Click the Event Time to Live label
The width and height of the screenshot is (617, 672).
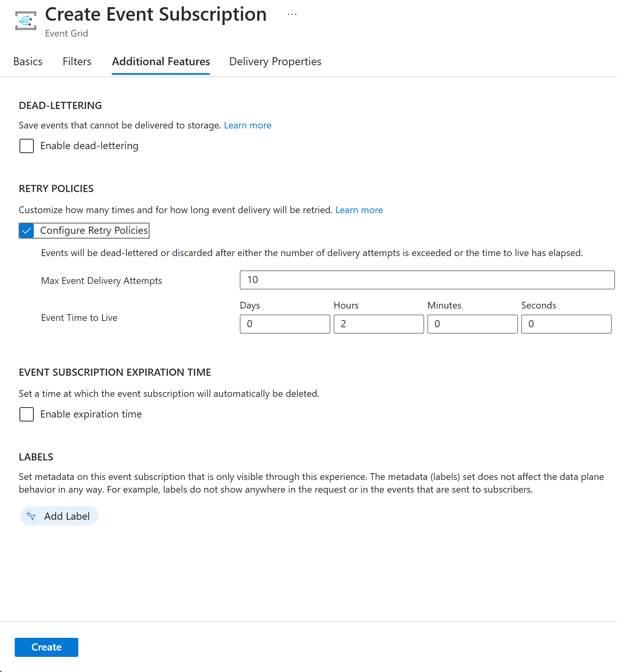[x=79, y=318]
